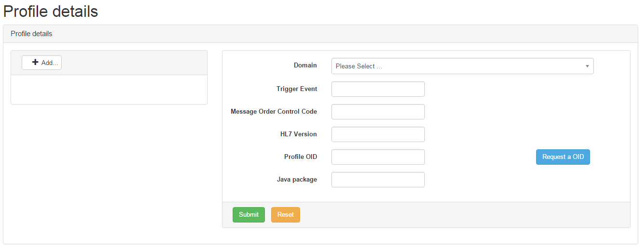Focus the Trigger Event input field
This screenshot has width=644, height=249.
tap(378, 89)
